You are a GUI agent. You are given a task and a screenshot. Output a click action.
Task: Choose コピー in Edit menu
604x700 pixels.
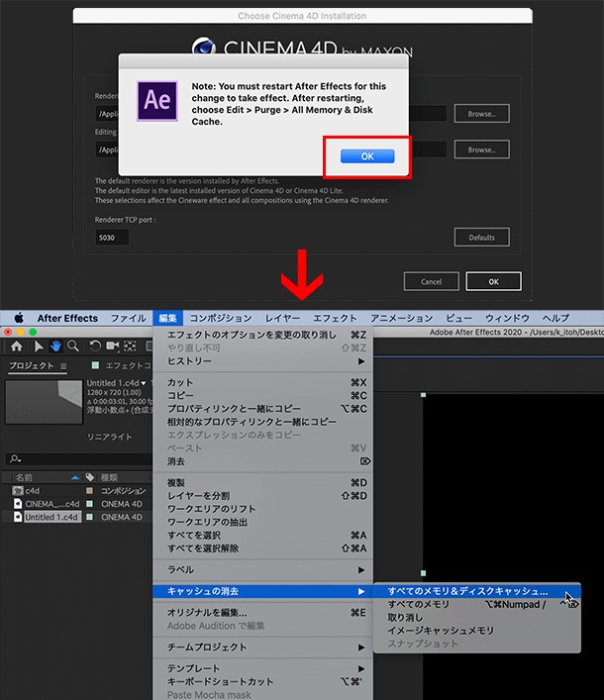coord(263,395)
